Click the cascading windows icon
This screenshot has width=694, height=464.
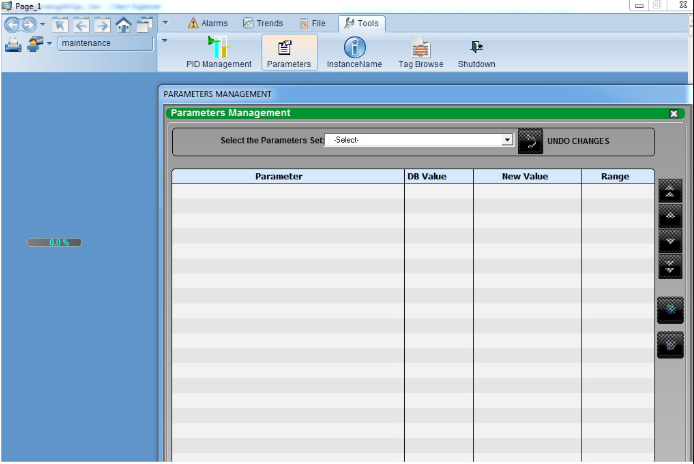144,25
